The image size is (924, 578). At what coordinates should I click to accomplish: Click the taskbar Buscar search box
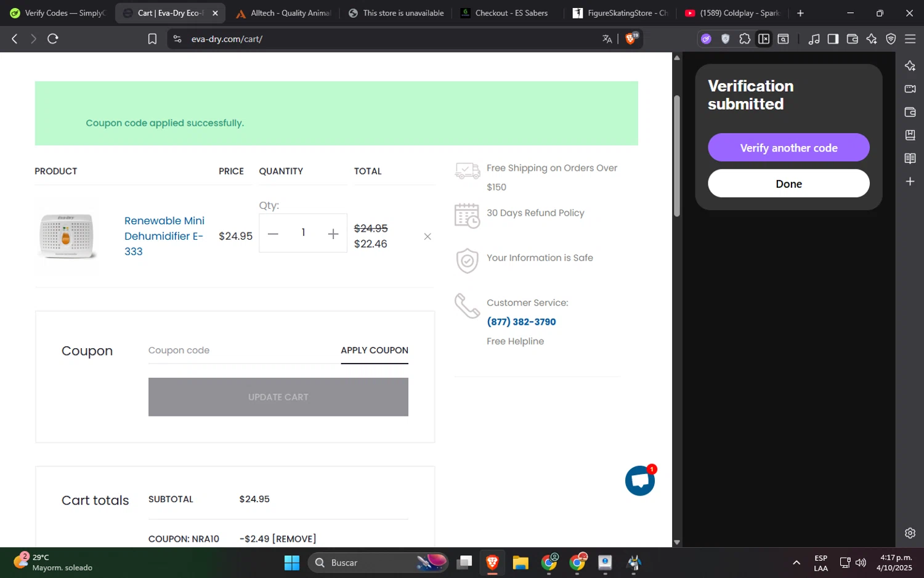pyautogui.click(x=379, y=563)
